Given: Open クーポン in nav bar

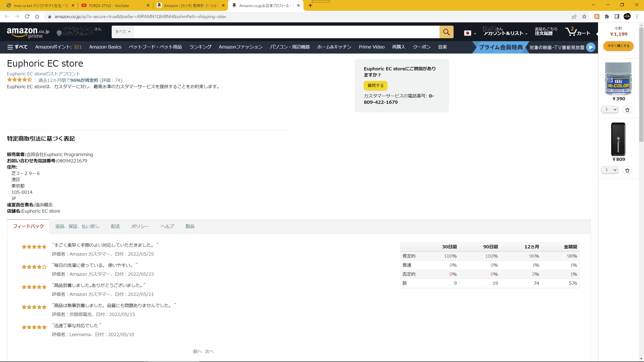Looking at the screenshot, I should click(x=422, y=47).
